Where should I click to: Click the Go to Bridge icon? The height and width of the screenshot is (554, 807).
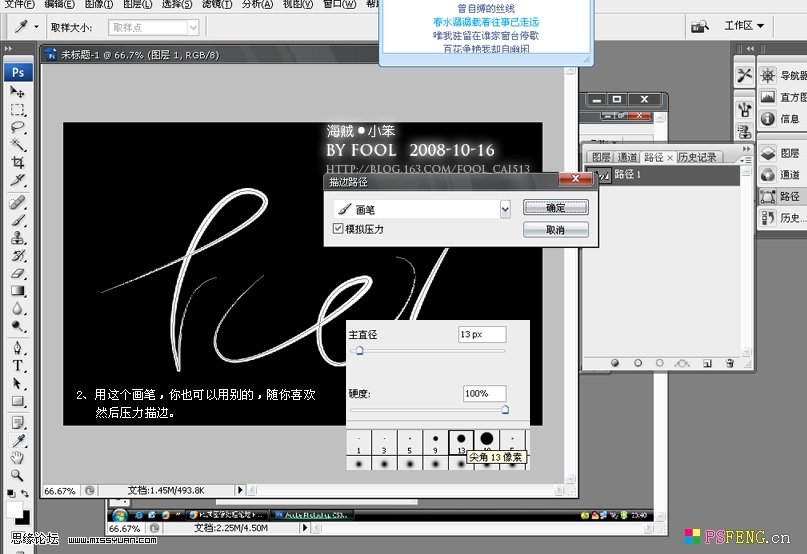[x=699, y=26]
